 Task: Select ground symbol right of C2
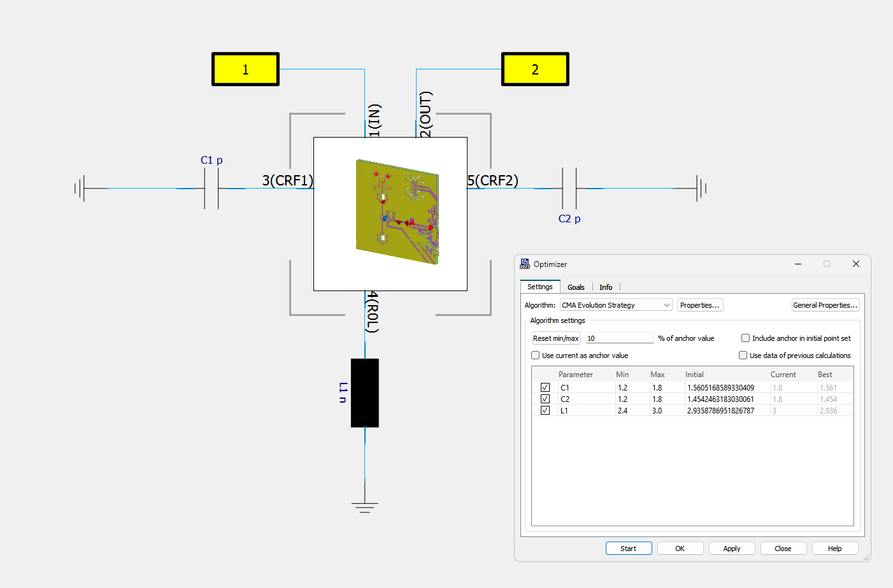point(701,189)
